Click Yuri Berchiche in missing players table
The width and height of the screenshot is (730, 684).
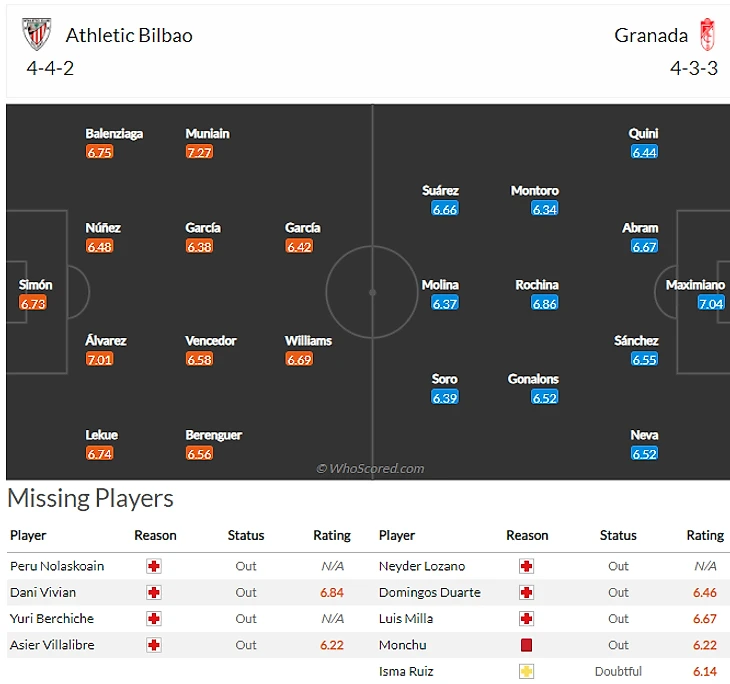tap(52, 619)
